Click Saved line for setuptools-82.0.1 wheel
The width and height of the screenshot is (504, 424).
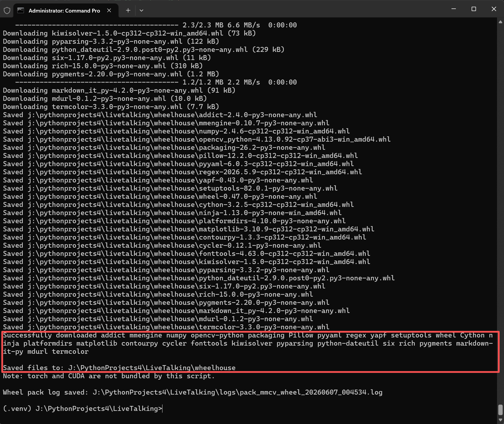pos(170,188)
